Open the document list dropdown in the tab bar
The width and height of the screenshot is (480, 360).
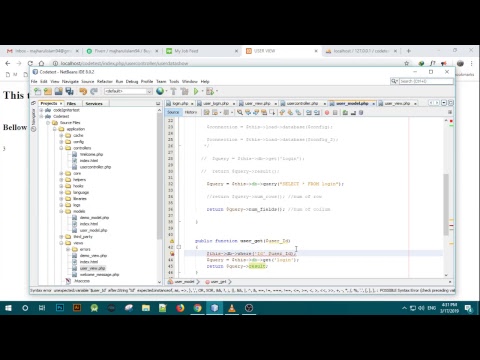tap(444, 103)
